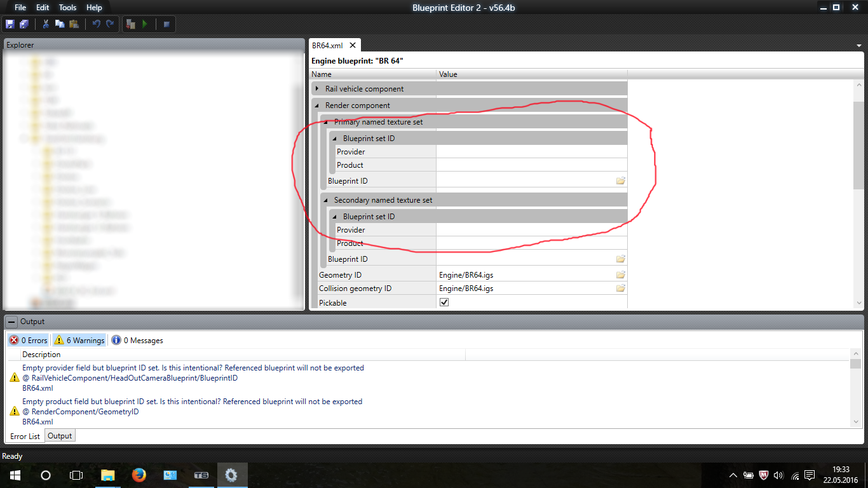Select the 'Empty provider field' warning row

(430, 377)
